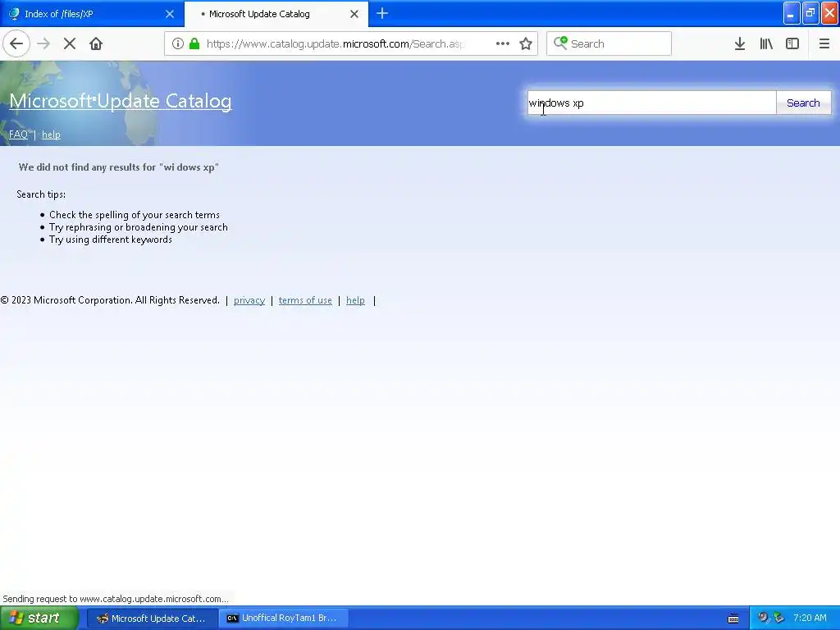Open Microsoft Update Catalog home link
The width and height of the screenshot is (840, 630).
(121, 101)
